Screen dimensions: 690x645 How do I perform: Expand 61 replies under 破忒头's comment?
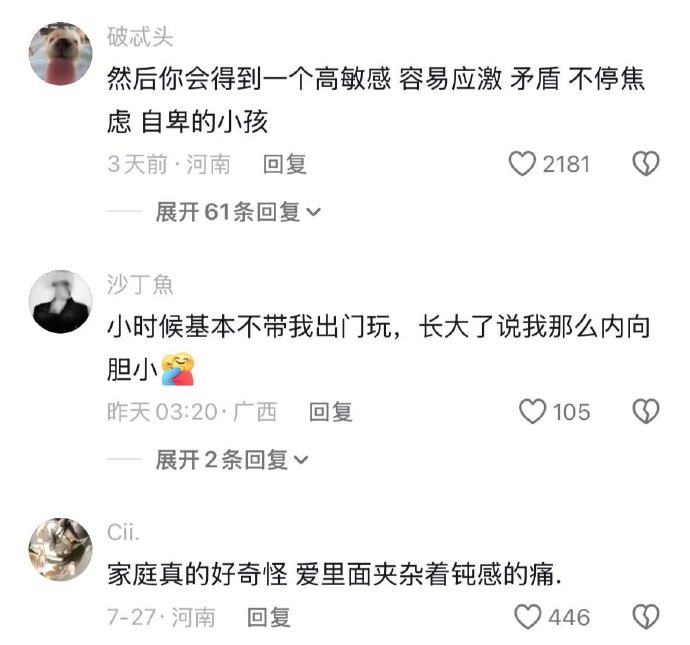click(x=238, y=212)
